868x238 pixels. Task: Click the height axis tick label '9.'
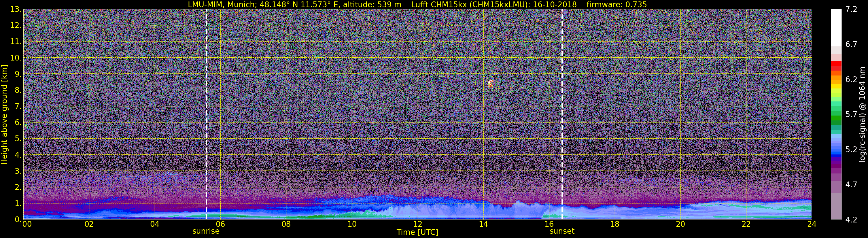(x=18, y=74)
